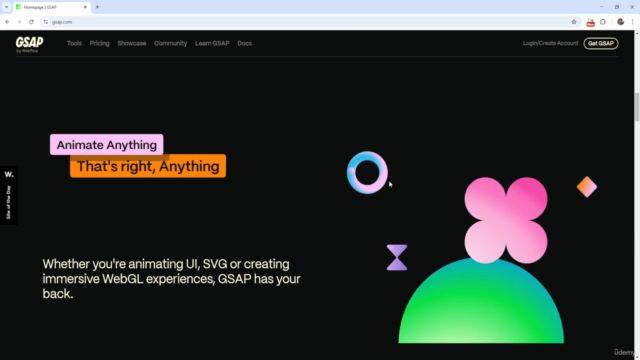Click the browser forward arrow
640x360 pixels.
point(19,22)
